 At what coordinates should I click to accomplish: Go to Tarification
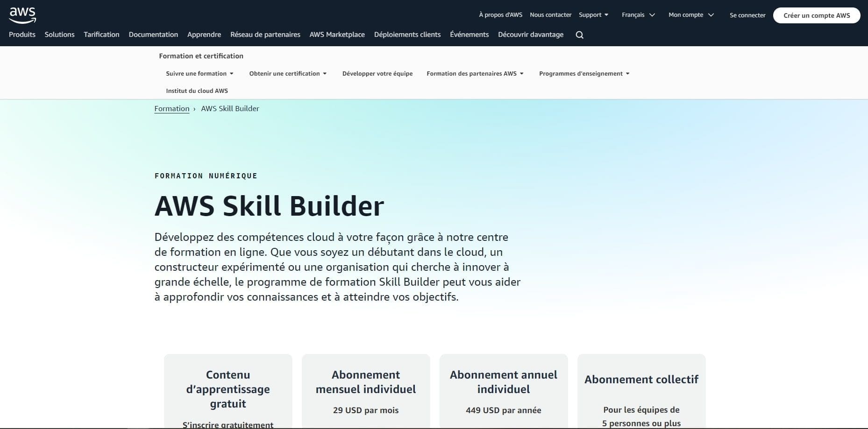click(x=101, y=35)
